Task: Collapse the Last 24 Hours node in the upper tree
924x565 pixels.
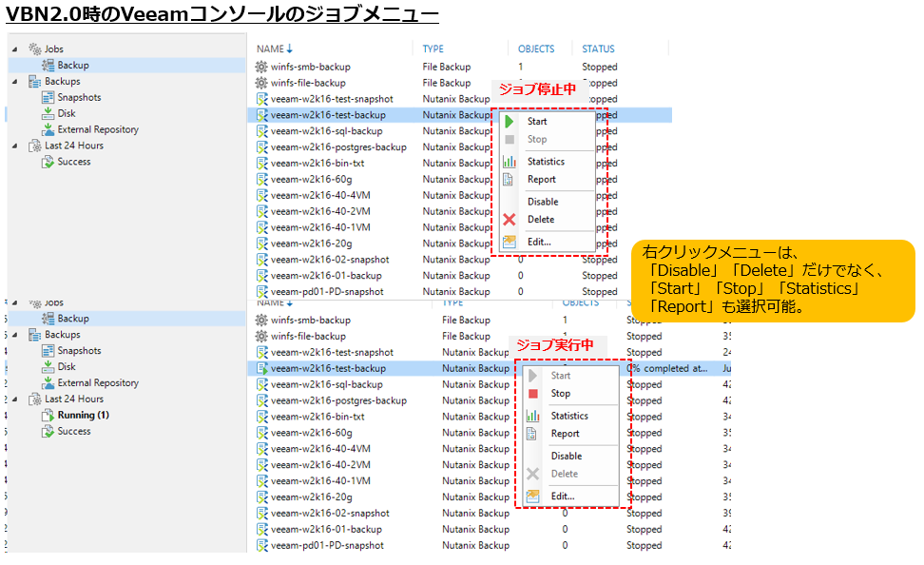Action: pyautogui.click(x=14, y=146)
